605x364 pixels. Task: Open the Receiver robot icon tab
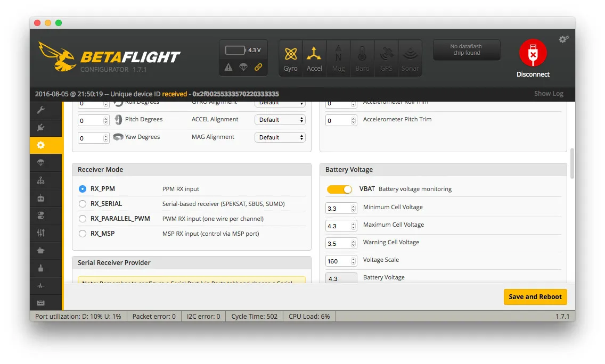pyautogui.click(x=41, y=198)
